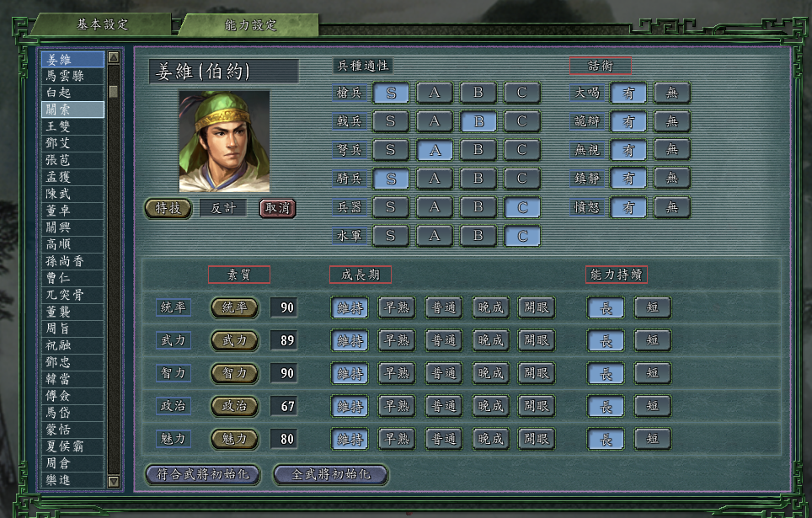Viewport: 812px width, 518px height.
Task: Set 兵器 aptitude to B
Action: coord(478,207)
